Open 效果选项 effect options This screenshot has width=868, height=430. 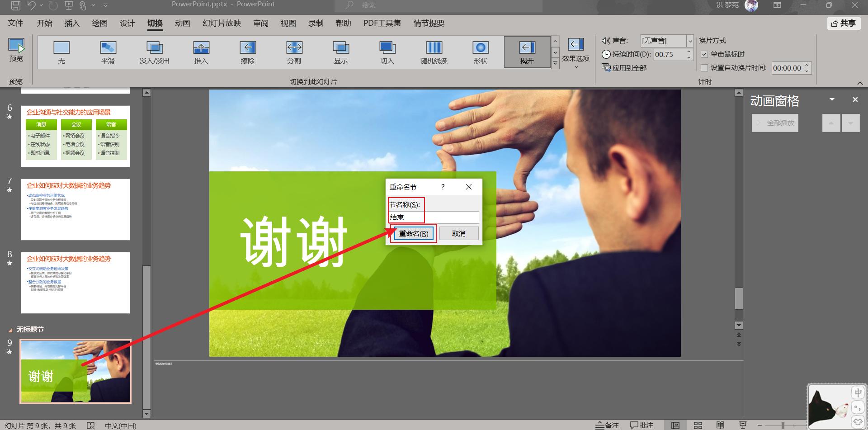click(x=576, y=53)
